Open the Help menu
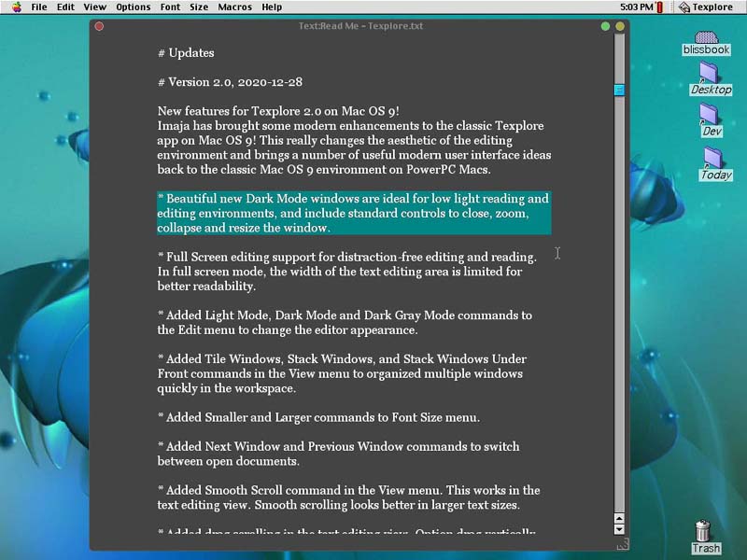This screenshot has height=560, width=747. (272, 7)
